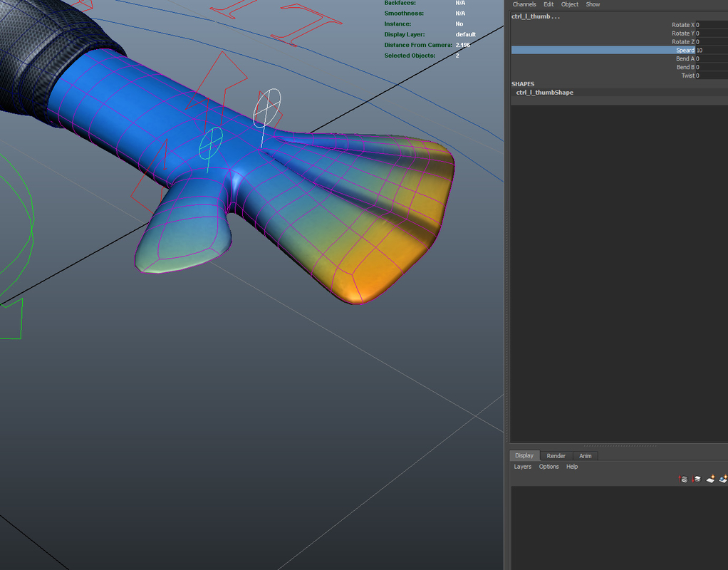Open the Object menu
This screenshot has width=728, height=570.
tap(570, 4)
